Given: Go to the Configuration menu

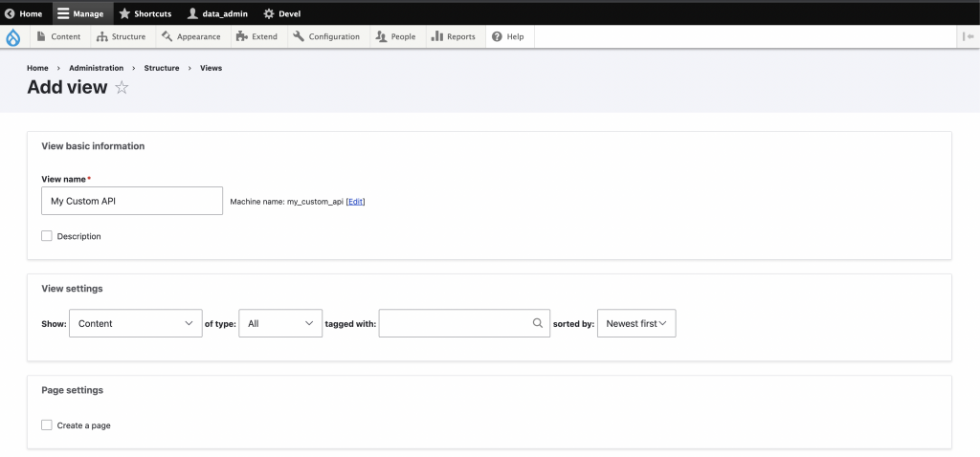Looking at the screenshot, I should [326, 37].
